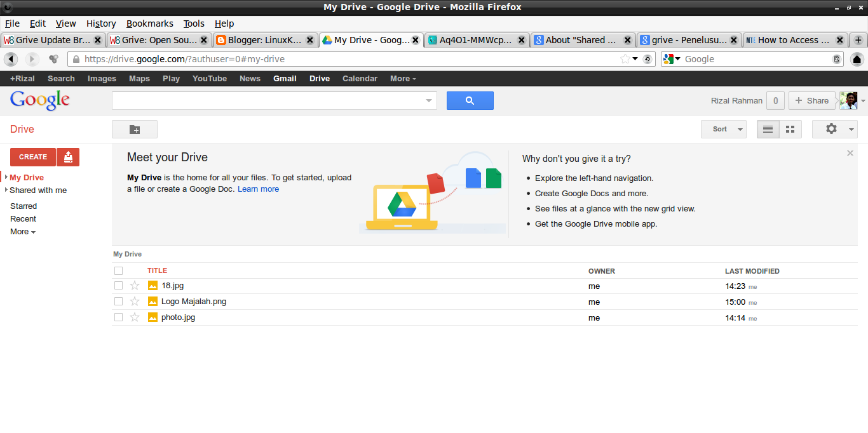Star the 18.jpg file
Image resolution: width=868 pixels, height=433 pixels.
click(134, 286)
